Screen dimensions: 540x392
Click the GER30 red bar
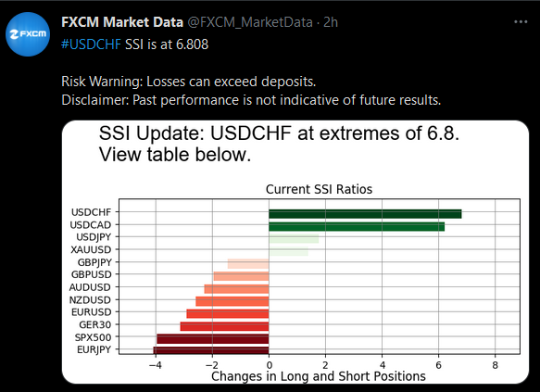click(x=224, y=326)
